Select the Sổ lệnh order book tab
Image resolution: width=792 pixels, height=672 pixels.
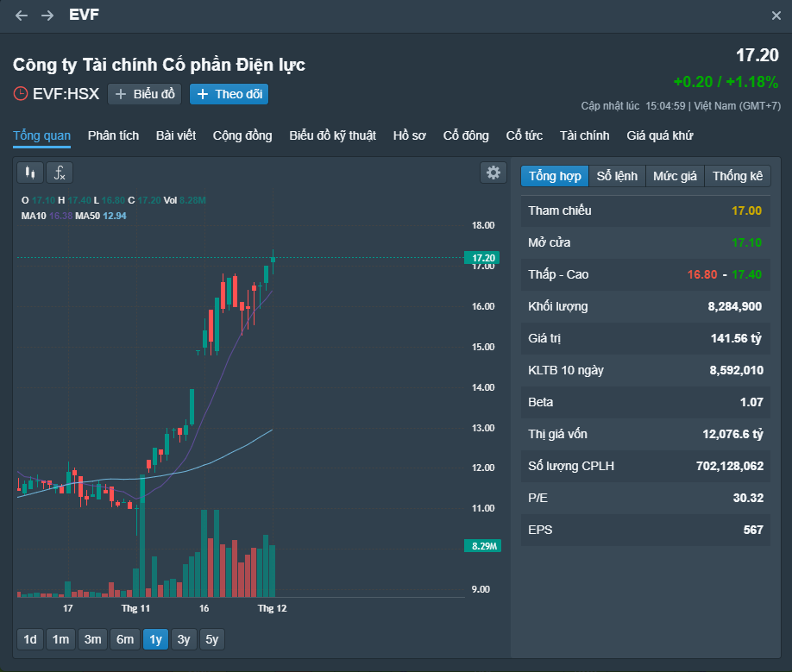click(617, 176)
